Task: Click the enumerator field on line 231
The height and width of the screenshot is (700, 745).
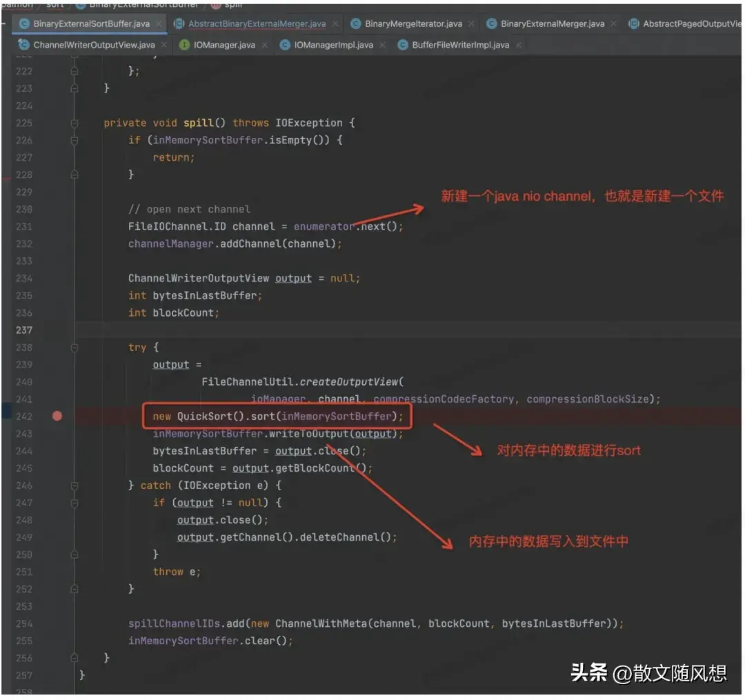Action: click(x=324, y=226)
